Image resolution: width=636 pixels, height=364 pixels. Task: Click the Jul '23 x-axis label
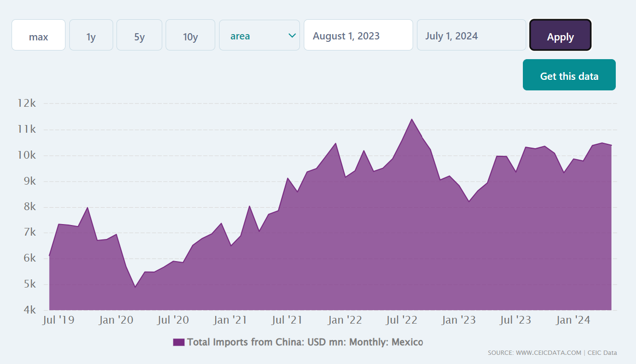click(515, 320)
